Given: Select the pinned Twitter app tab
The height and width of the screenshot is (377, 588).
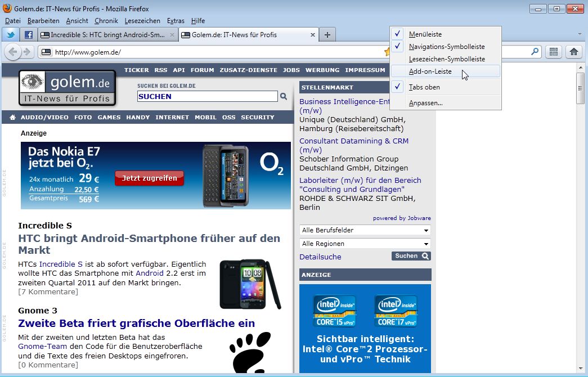Looking at the screenshot, I should [x=11, y=34].
